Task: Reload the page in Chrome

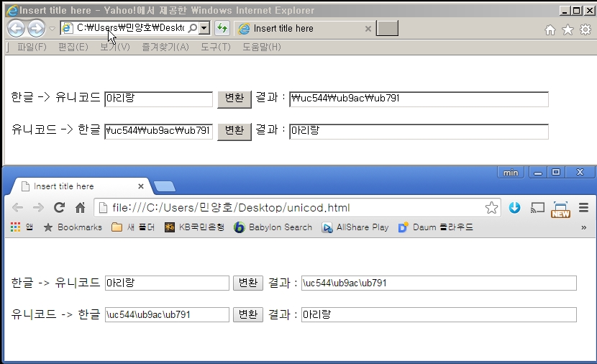Action: point(60,208)
